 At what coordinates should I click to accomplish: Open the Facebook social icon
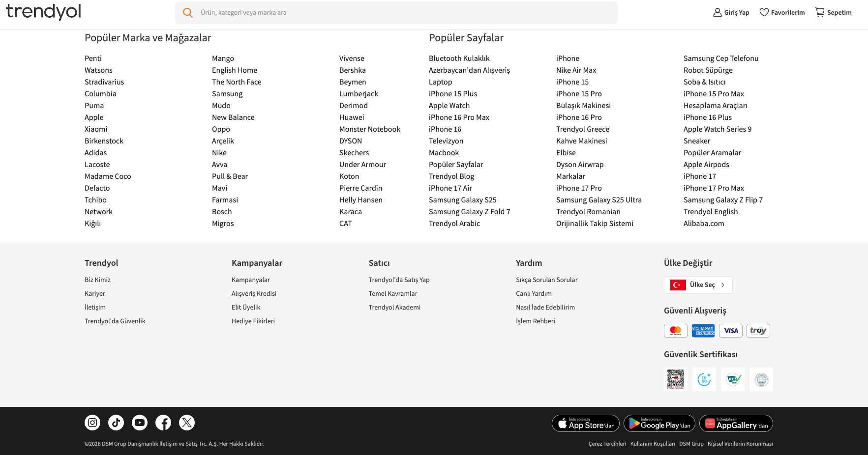tap(163, 423)
